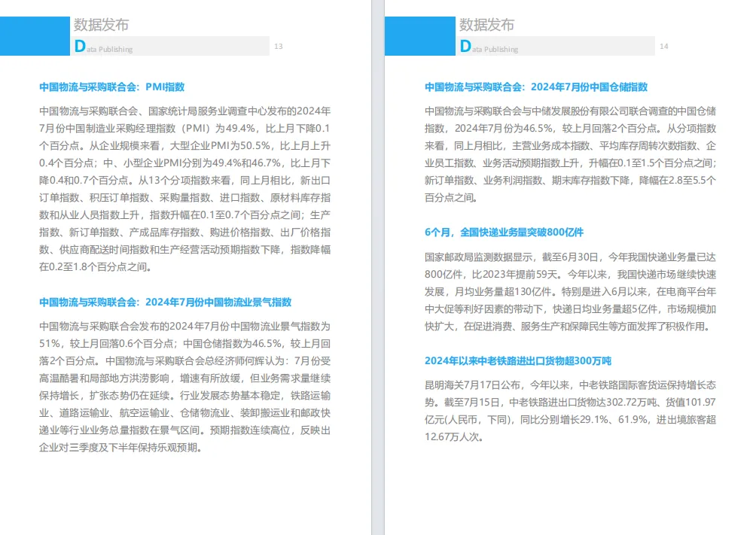Click the blue header block on page 13

tap(35, 36)
